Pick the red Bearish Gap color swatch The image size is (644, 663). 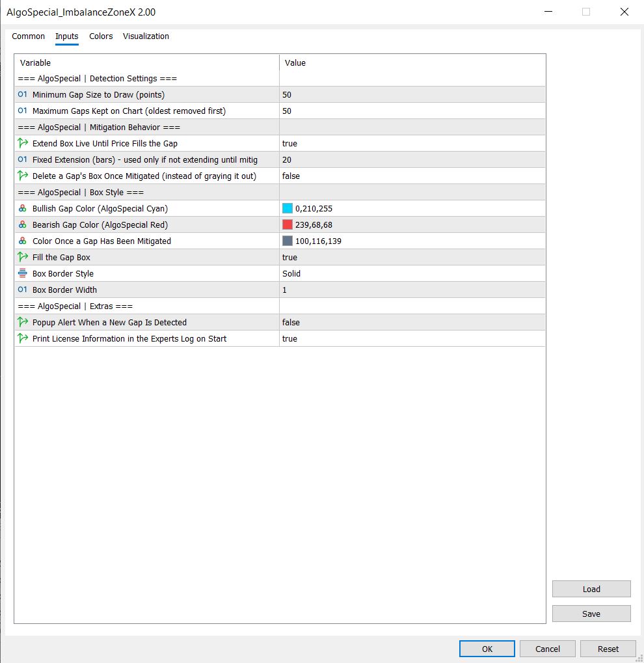pyautogui.click(x=288, y=224)
